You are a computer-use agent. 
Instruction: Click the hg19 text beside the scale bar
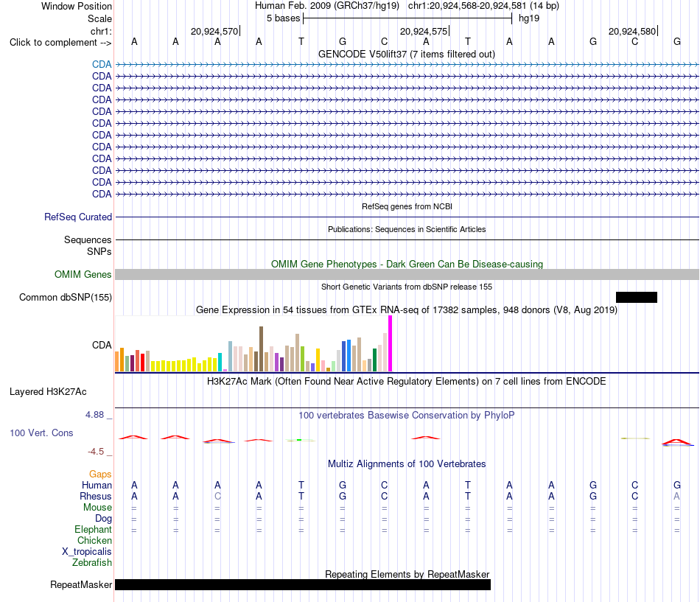click(x=529, y=18)
